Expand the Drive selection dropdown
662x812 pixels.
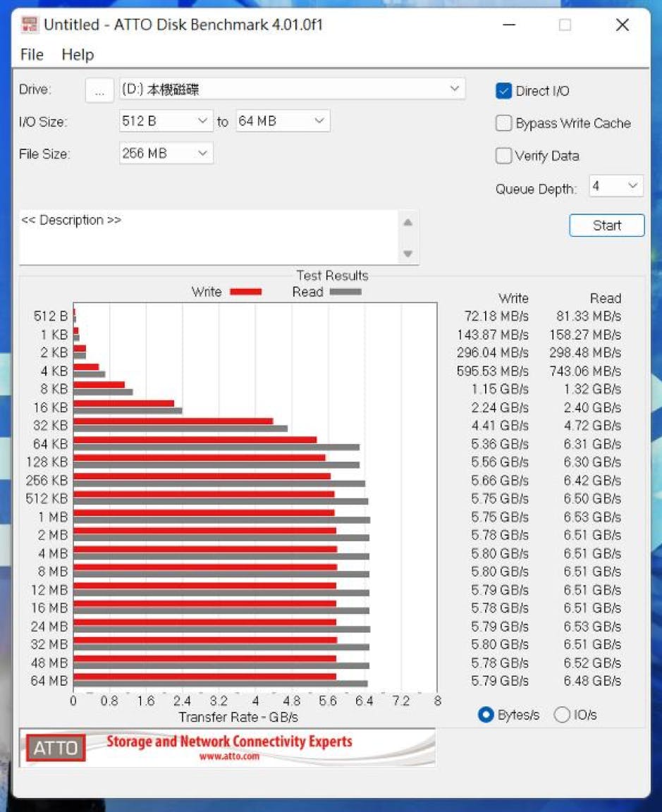tap(292, 89)
